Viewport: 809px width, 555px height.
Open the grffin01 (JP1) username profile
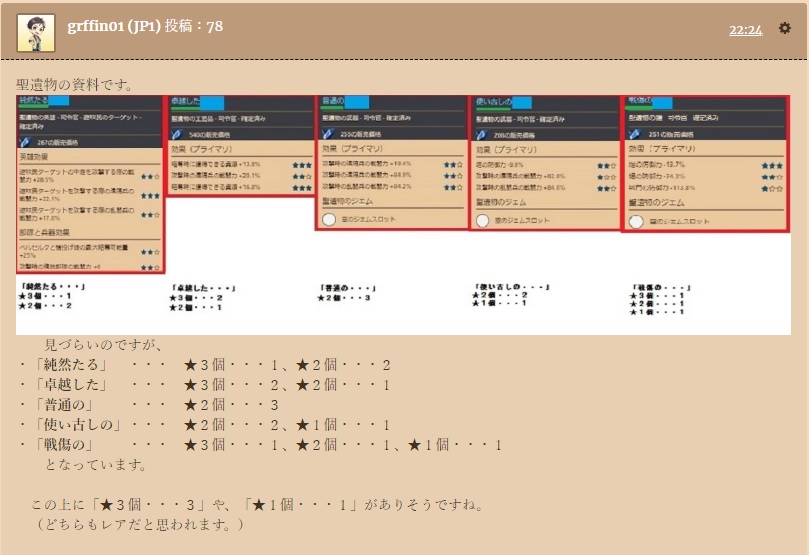pyautogui.click(x=114, y=26)
